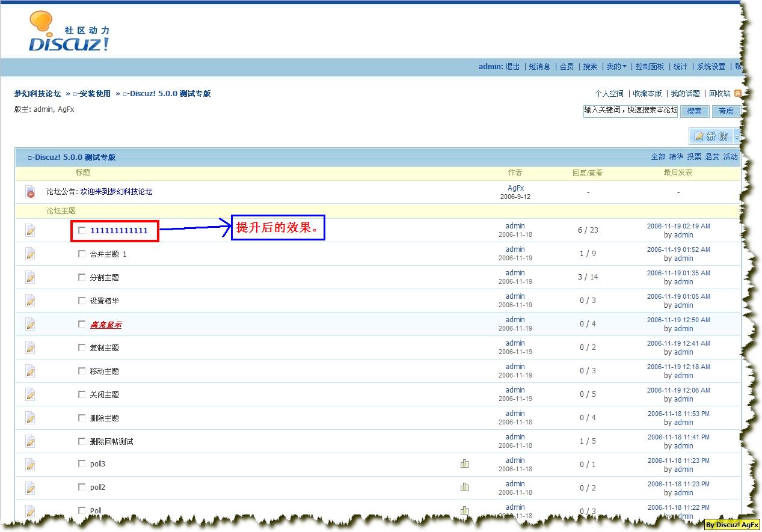Open 系统设置 in the top menu
Image resolution: width=762 pixels, height=532 pixels.
[711, 67]
